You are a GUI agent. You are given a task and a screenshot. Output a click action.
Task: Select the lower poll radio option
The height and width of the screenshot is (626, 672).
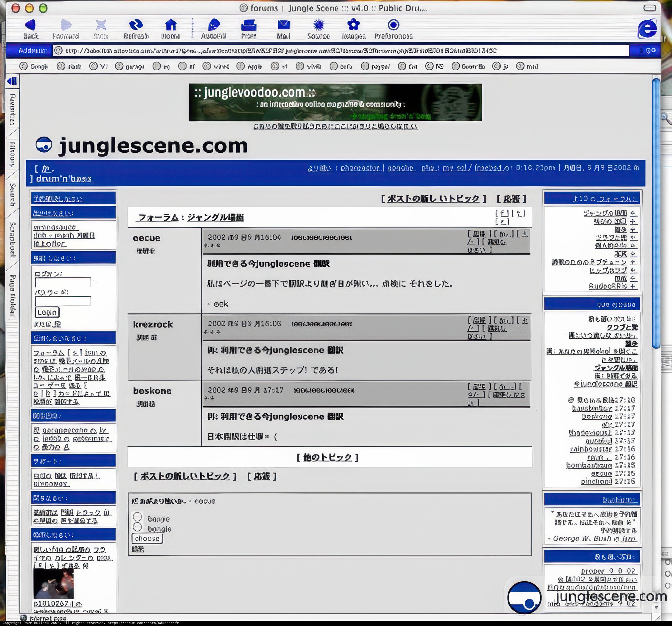tap(137, 527)
